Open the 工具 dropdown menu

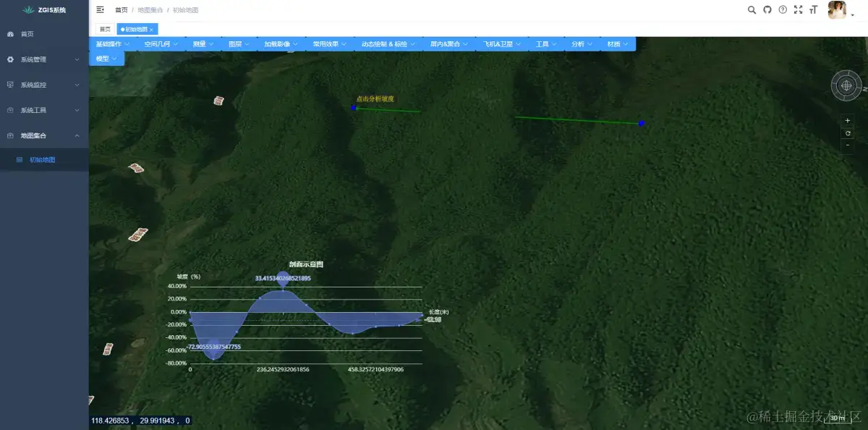point(546,44)
